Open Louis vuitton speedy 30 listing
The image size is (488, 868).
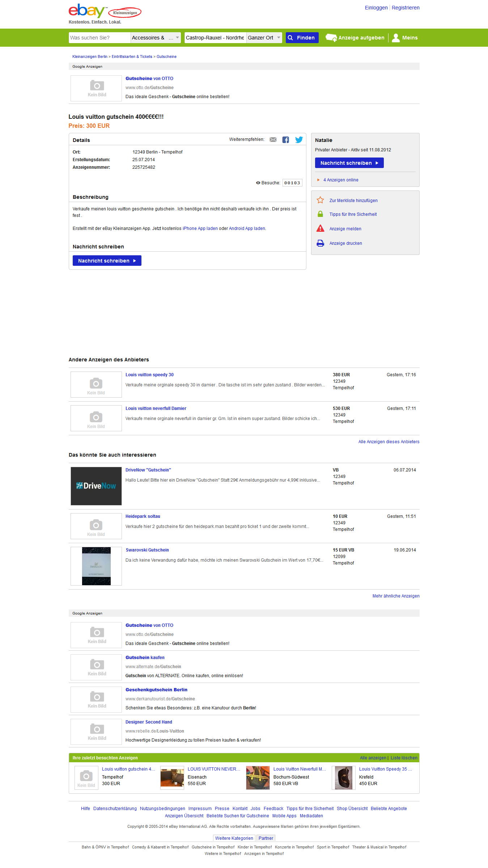tap(149, 375)
